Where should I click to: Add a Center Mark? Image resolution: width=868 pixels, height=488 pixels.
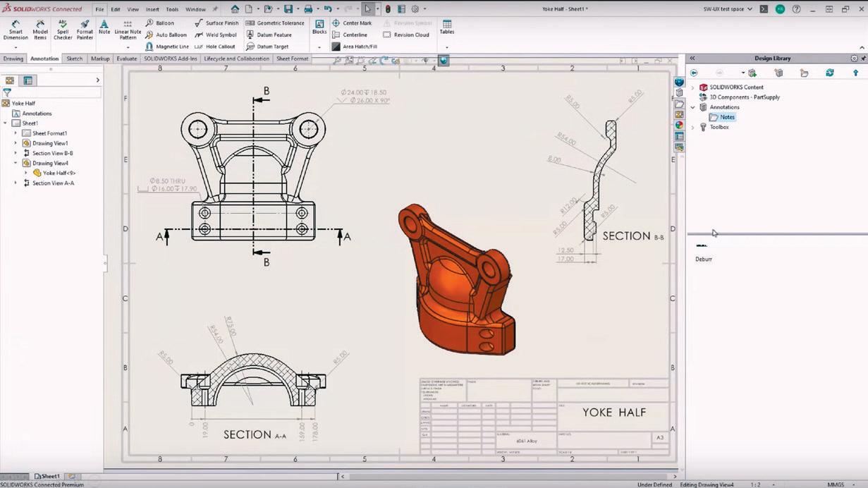pyautogui.click(x=351, y=23)
